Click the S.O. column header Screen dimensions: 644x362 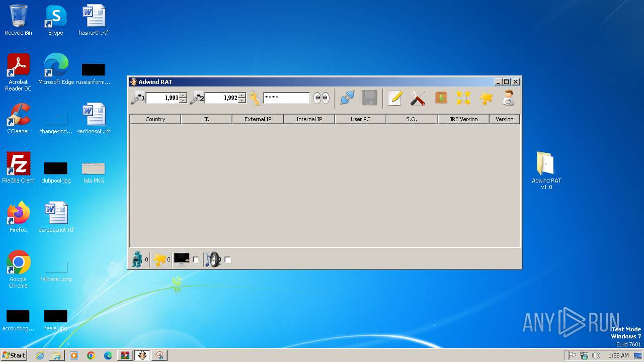point(412,119)
